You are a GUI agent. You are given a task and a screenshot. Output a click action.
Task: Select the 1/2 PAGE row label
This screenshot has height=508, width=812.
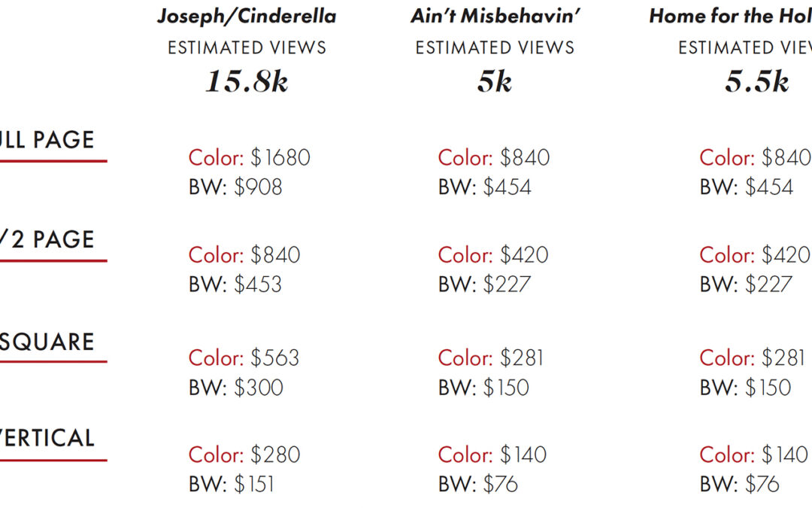click(x=47, y=239)
